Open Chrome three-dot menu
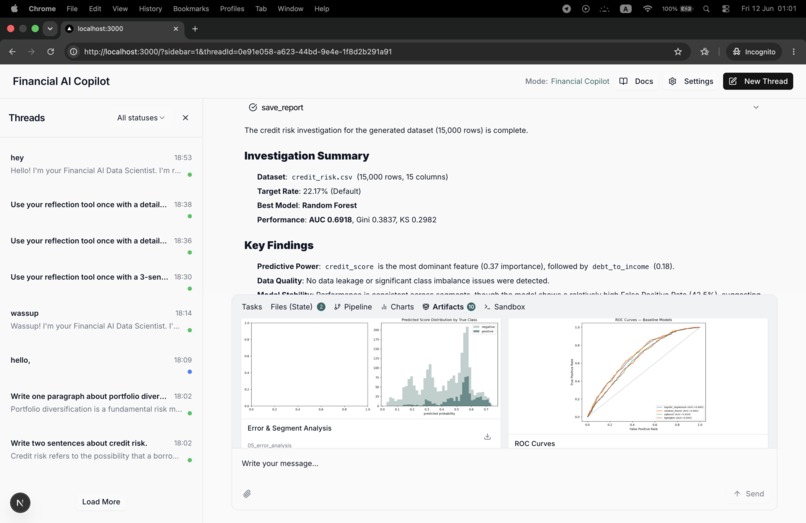Viewport: 806px width, 523px height. point(794,51)
